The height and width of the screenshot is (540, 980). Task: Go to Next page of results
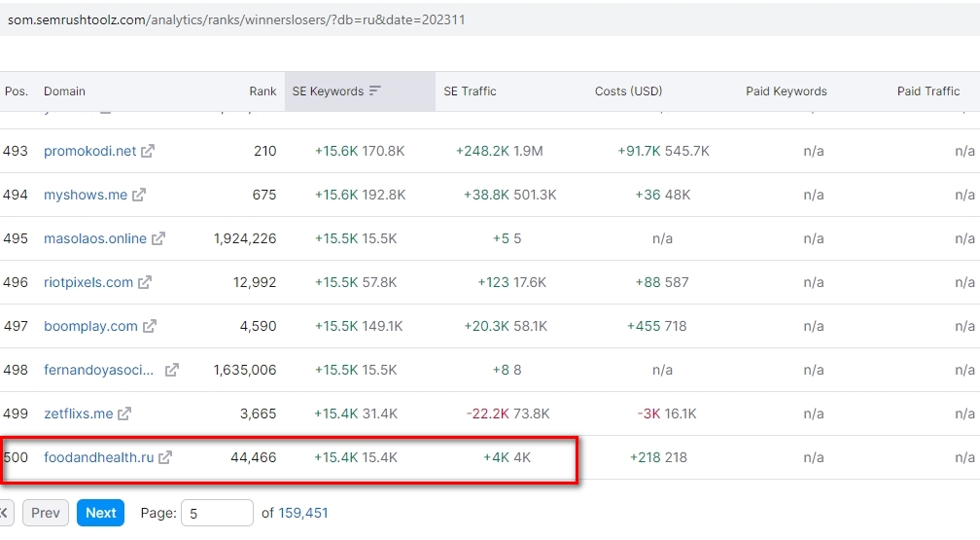[x=100, y=513]
